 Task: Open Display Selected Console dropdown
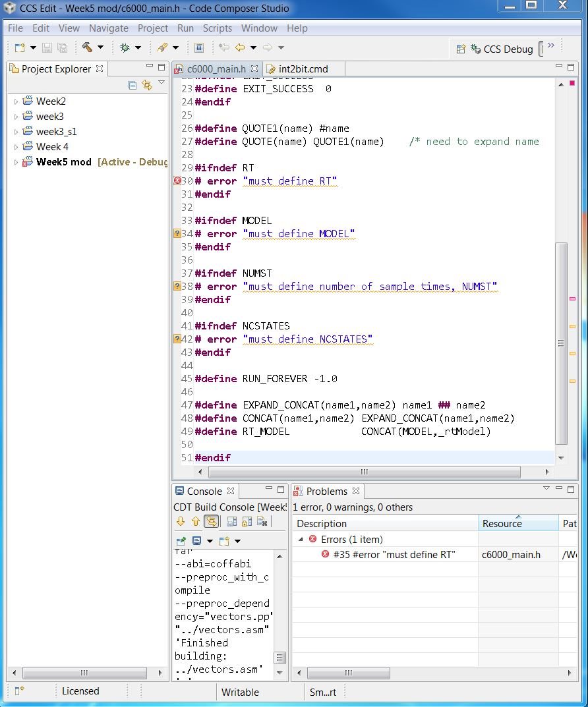click(x=210, y=540)
